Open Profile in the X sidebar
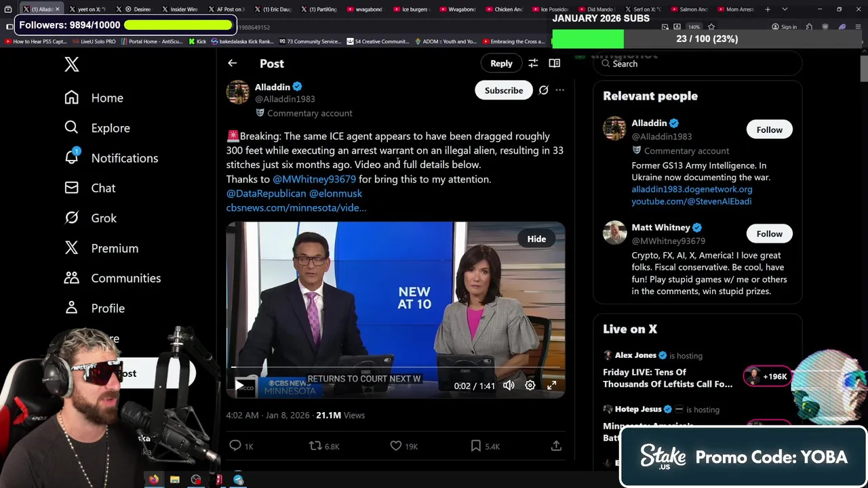 pos(94,308)
